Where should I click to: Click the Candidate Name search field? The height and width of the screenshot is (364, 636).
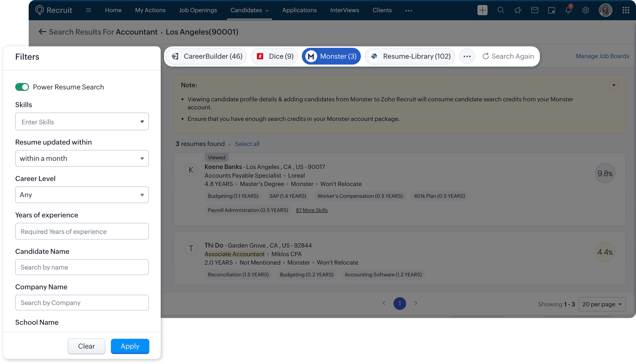pos(82,267)
